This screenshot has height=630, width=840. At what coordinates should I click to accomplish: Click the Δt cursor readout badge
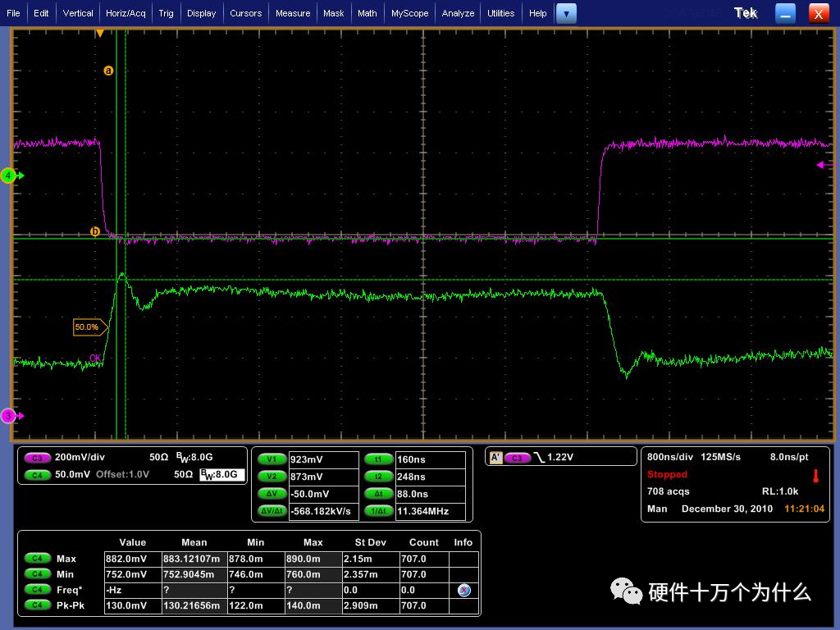(378, 494)
